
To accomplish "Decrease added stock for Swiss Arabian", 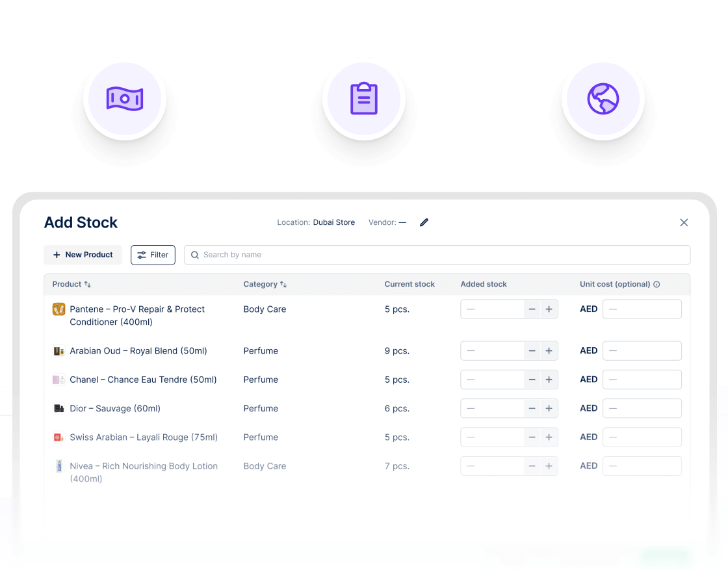I will point(532,437).
